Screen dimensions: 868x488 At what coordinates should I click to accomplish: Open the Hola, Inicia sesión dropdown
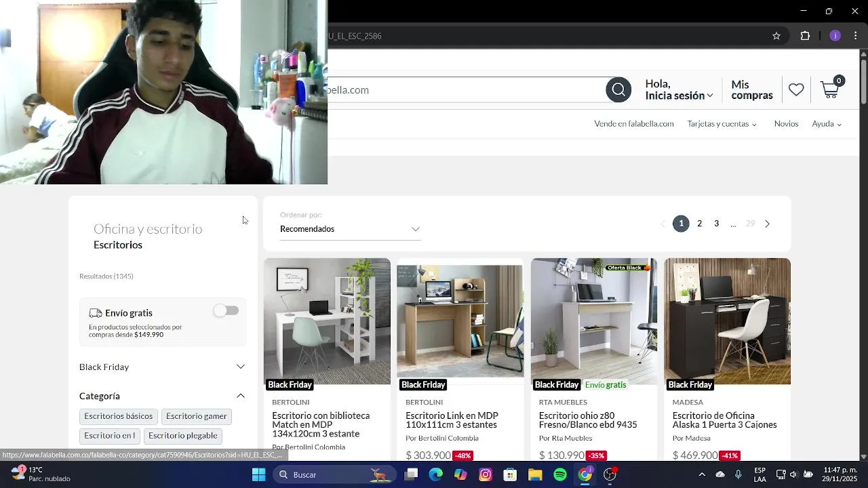pos(679,89)
